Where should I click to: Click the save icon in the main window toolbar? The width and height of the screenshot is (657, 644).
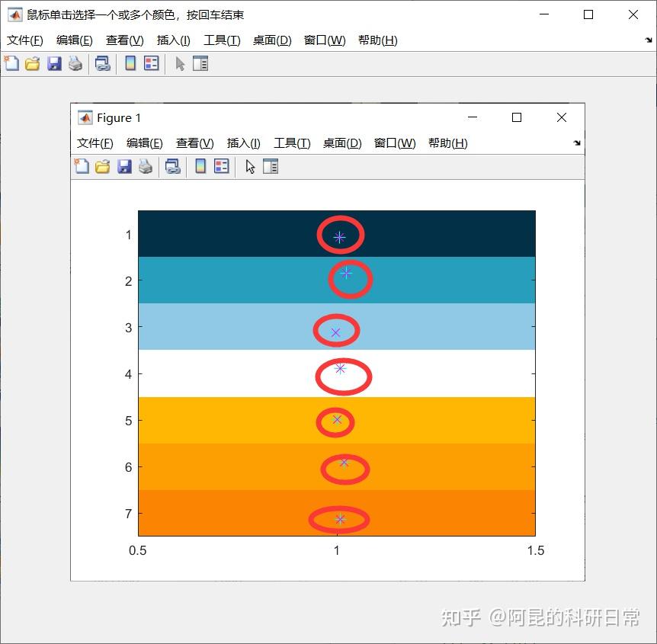coord(53,63)
